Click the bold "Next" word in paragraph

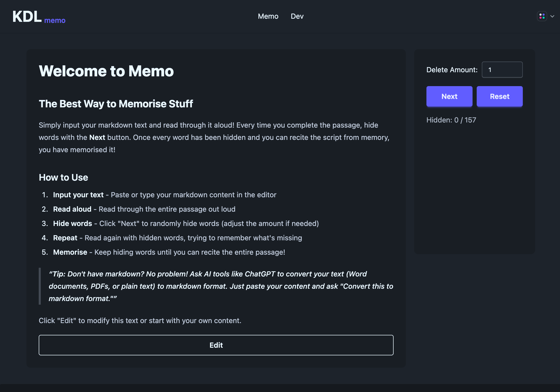(97, 137)
